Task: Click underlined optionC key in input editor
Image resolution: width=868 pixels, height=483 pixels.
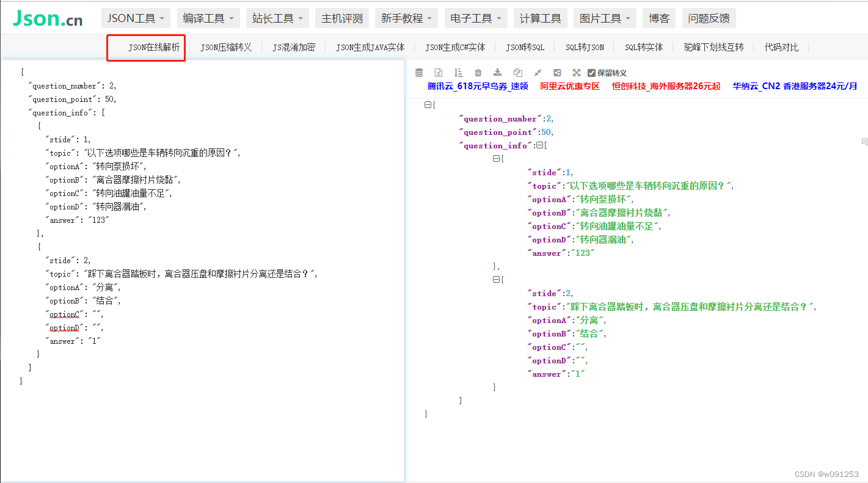Action: 64,314
